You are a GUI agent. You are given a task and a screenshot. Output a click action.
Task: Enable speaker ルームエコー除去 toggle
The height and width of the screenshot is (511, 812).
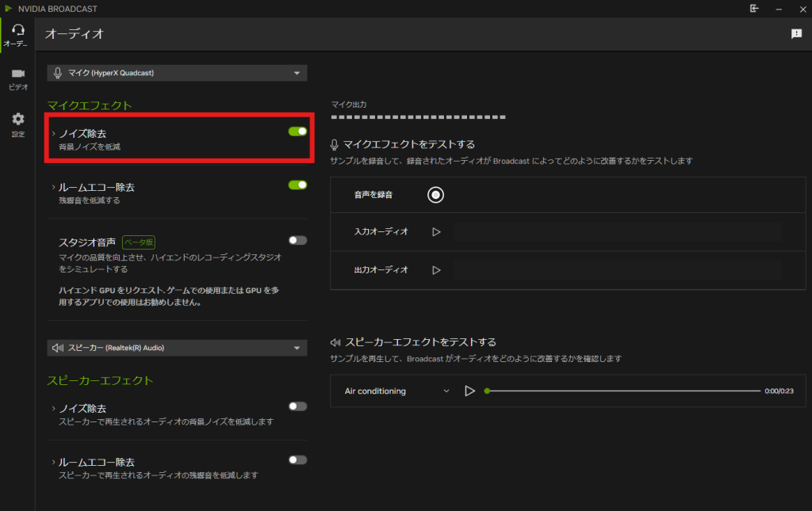coord(298,460)
